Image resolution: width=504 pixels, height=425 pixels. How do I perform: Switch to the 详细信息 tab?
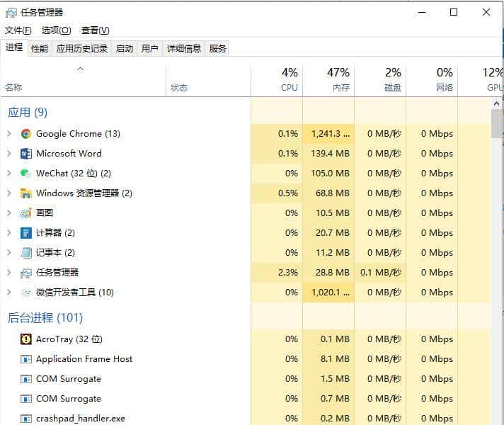[184, 49]
